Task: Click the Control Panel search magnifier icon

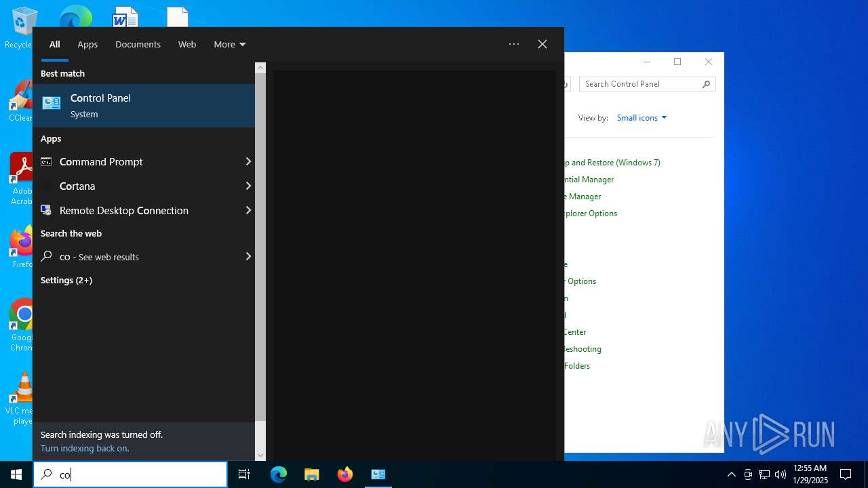Action: pos(707,84)
